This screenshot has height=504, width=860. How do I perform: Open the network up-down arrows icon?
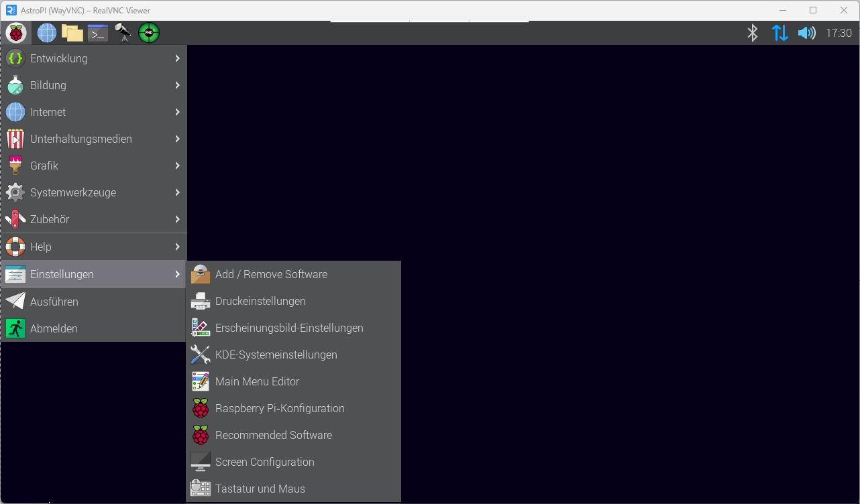(780, 33)
